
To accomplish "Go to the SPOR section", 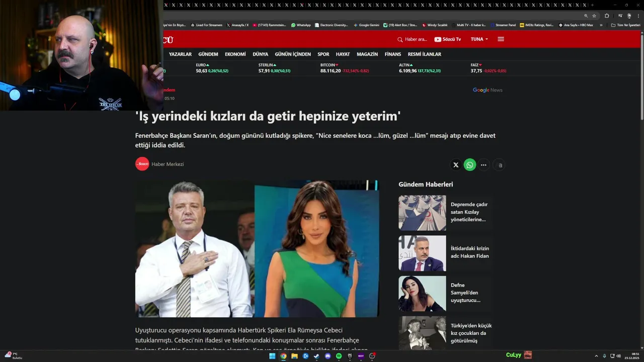I will [x=324, y=54].
